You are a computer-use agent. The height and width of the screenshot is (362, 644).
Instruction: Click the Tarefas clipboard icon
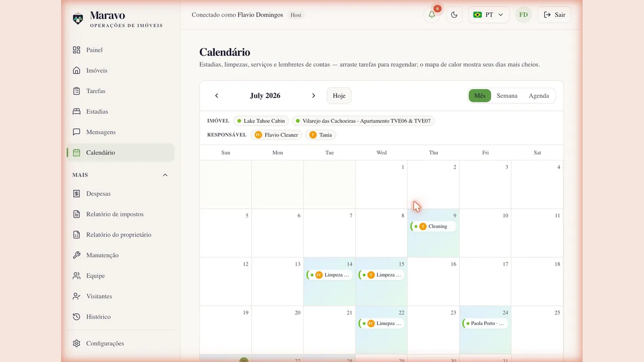pyautogui.click(x=77, y=91)
